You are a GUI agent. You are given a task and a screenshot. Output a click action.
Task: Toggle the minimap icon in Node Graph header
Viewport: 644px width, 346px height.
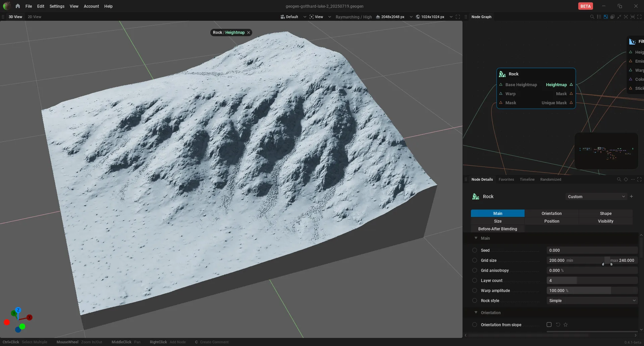coord(606,17)
